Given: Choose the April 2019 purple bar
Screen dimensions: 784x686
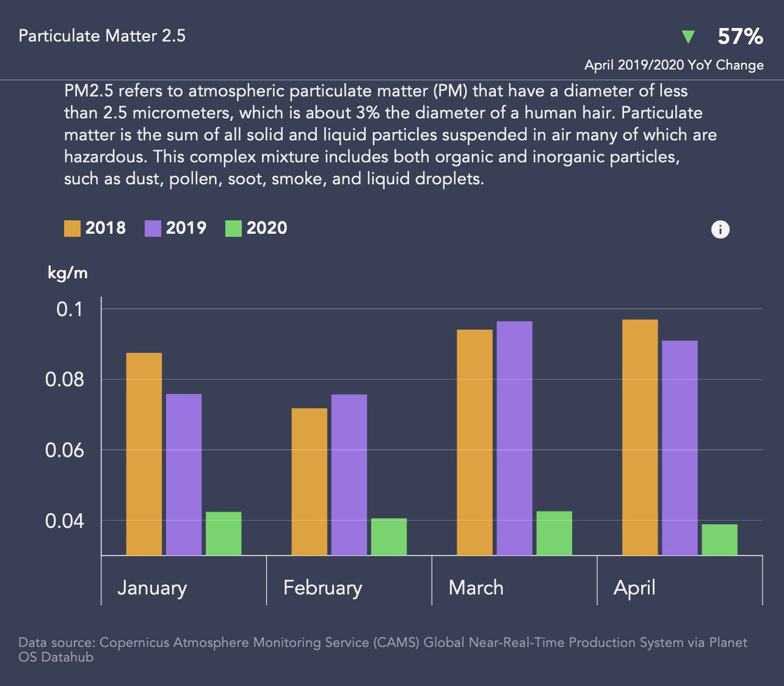Looking at the screenshot, I should pyautogui.click(x=679, y=448).
